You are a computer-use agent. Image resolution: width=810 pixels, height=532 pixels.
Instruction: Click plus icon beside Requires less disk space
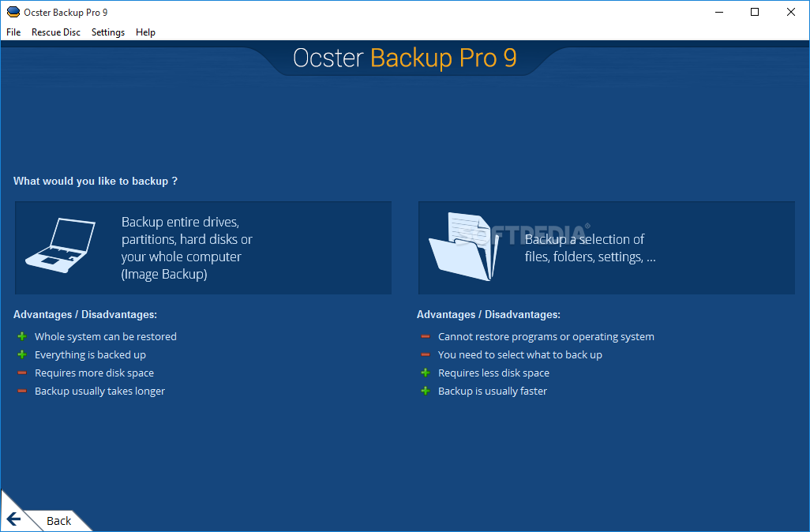(x=426, y=373)
